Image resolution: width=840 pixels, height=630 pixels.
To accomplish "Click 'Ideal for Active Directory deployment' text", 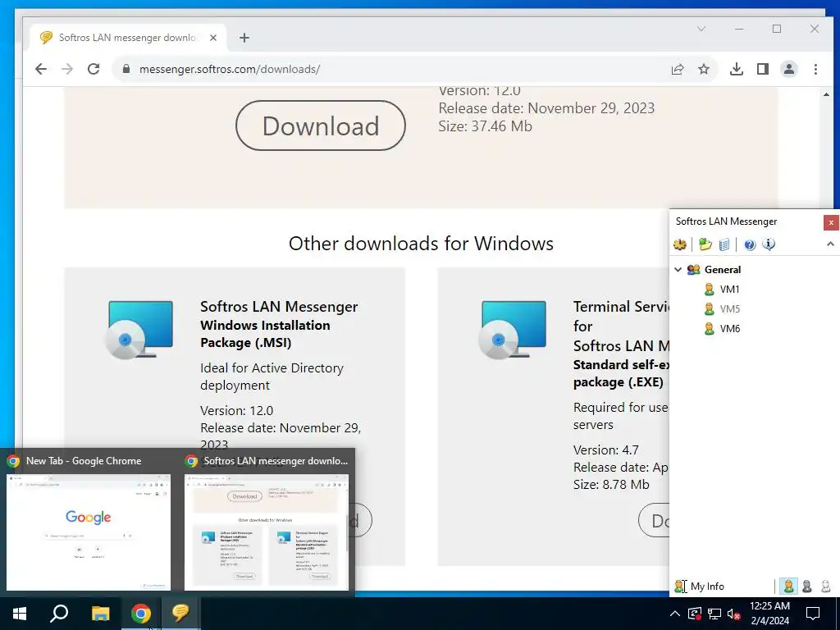I will coord(272,377).
